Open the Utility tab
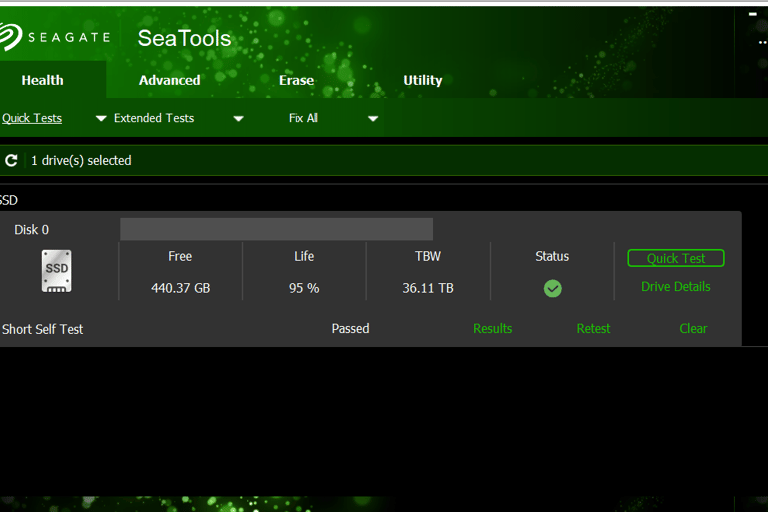 [423, 80]
